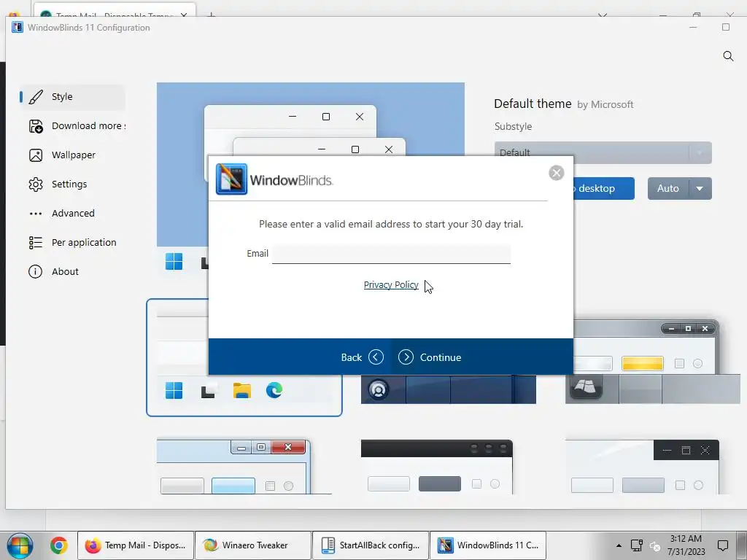Select the dark blue glass style thumbnail

click(x=449, y=389)
